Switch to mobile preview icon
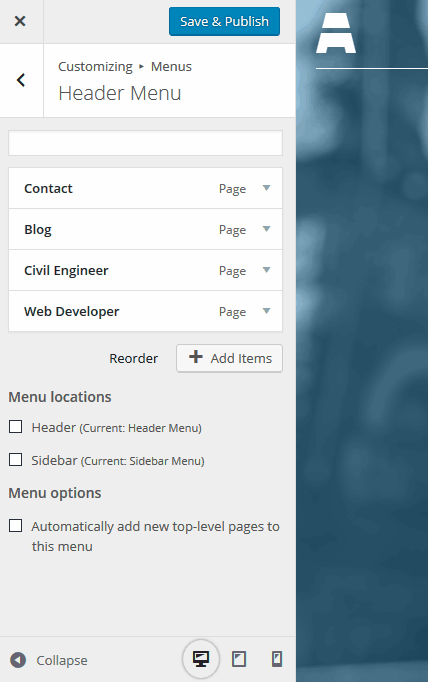 pyautogui.click(x=277, y=659)
